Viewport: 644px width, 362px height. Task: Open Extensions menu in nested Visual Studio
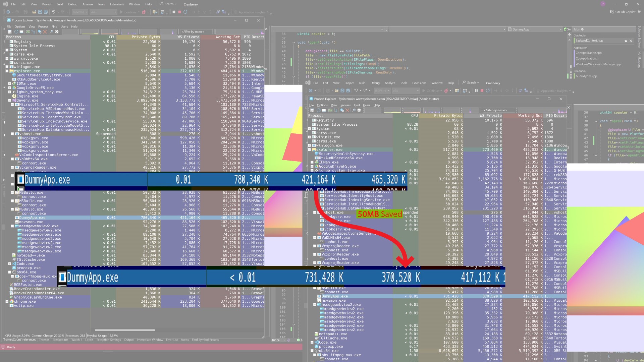click(x=419, y=83)
